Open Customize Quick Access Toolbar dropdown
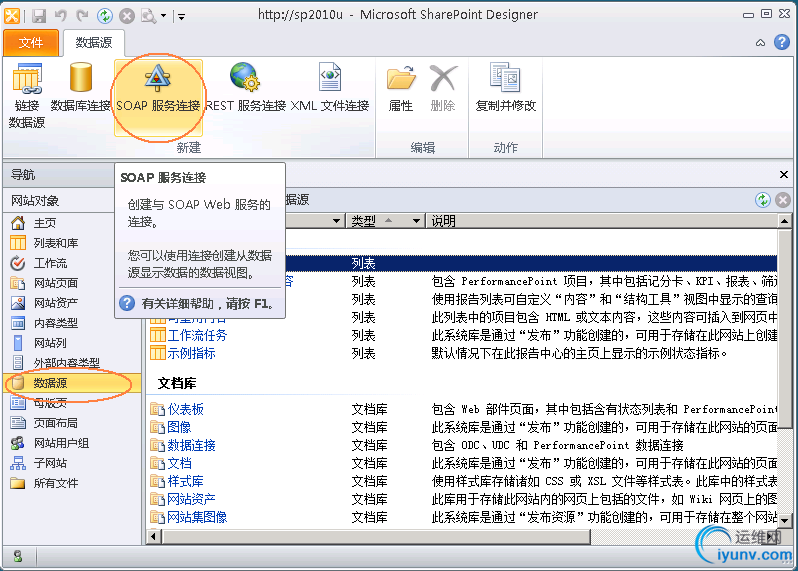This screenshot has width=798, height=571. (x=181, y=17)
